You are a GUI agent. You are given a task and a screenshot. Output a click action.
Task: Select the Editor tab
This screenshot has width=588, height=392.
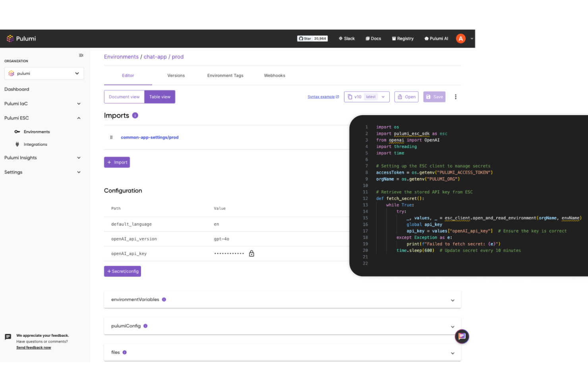(128, 75)
